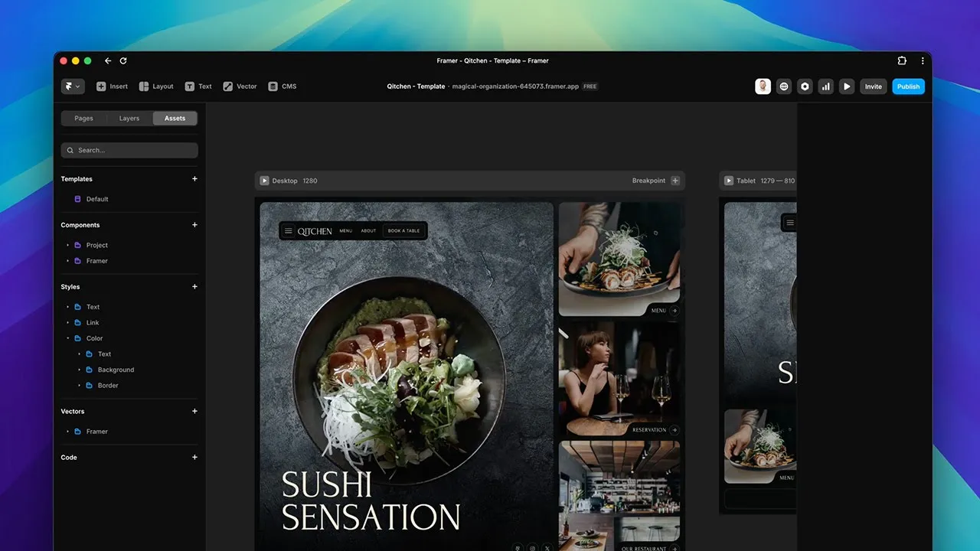Image resolution: width=980 pixels, height=551 pixels.
Task: Click the FREE plan badge
Action: pos(590,86)
